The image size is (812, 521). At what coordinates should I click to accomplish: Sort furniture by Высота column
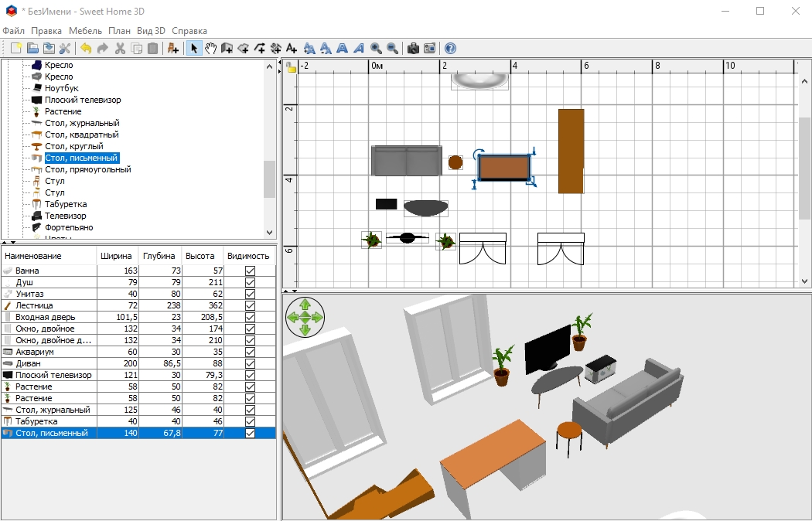point(203,256)
